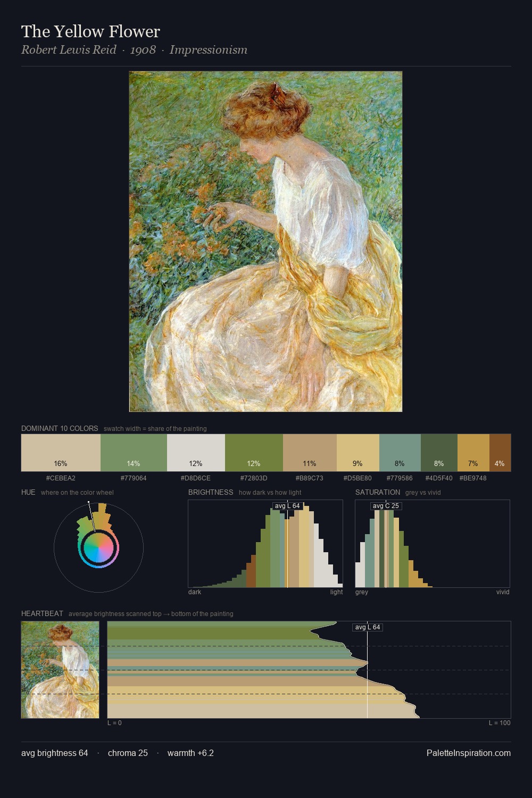This screenshot has height=798, width=532.
Task: Pick the 14% sage green swatch
Action: [134, 453]
